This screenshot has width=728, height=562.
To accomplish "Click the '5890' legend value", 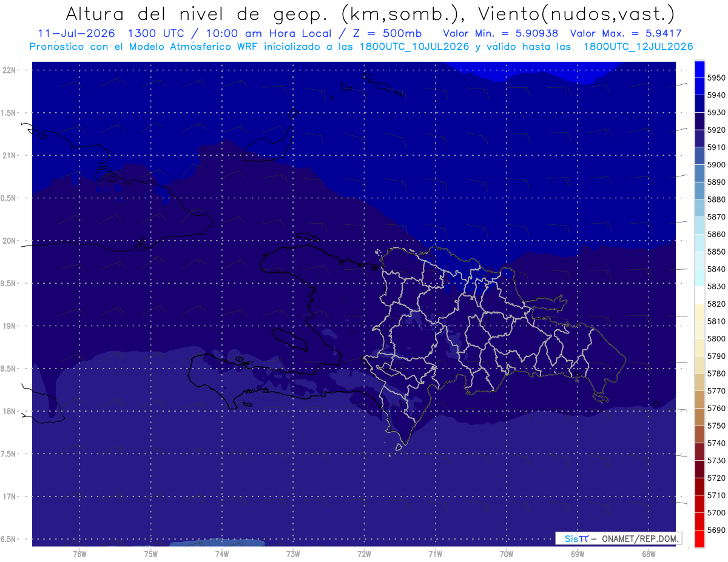I will point(716,182).
